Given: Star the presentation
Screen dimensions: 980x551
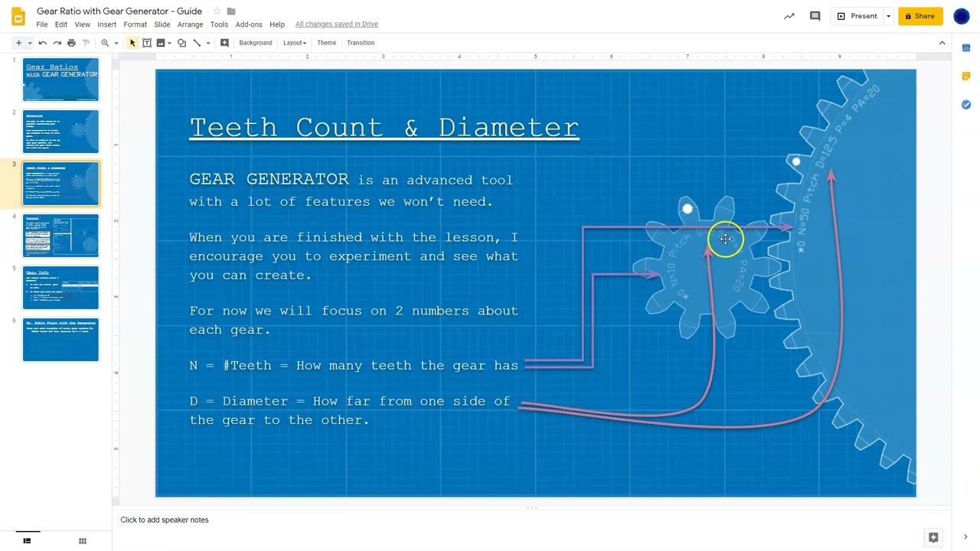Looking at the screenshot, I should click(217, 11).
